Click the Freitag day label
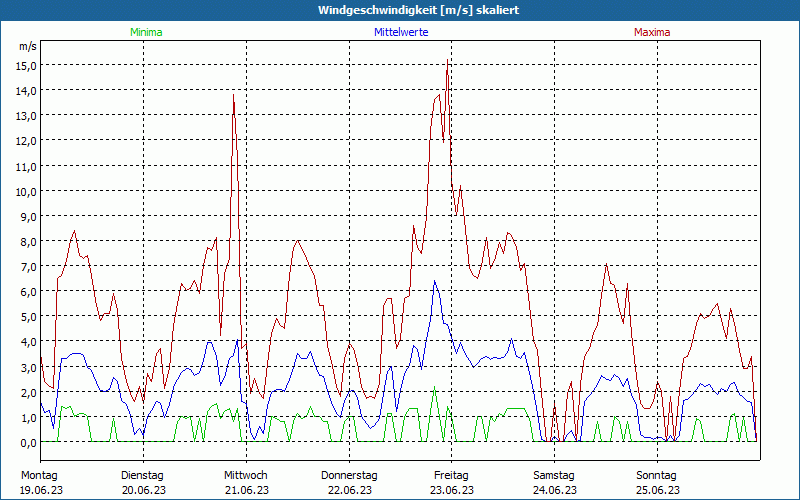 tap(451, 476)
